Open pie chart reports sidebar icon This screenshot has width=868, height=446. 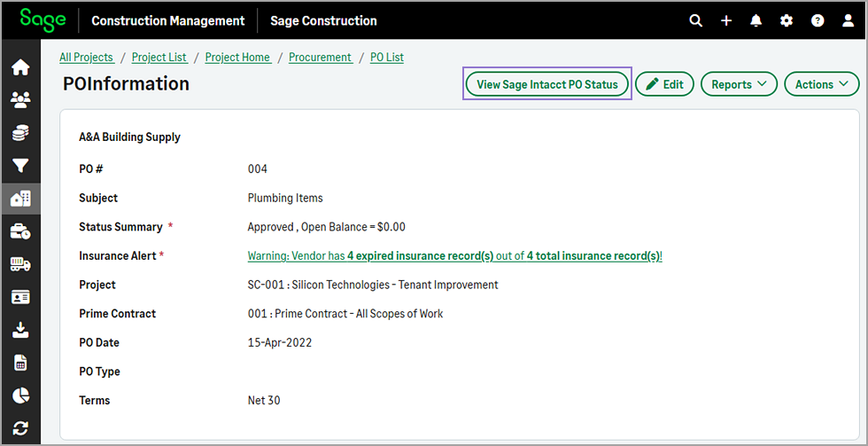(20, 395)
